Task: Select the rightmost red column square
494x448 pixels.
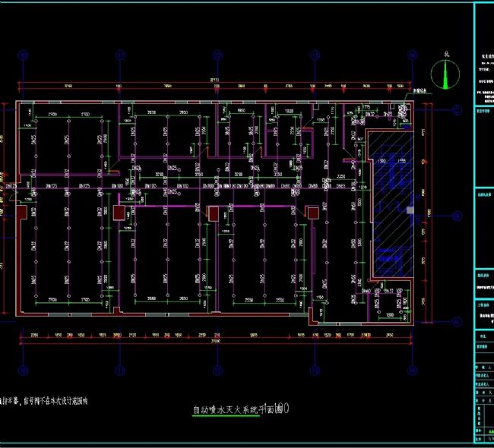Action: tap(312, 213)
